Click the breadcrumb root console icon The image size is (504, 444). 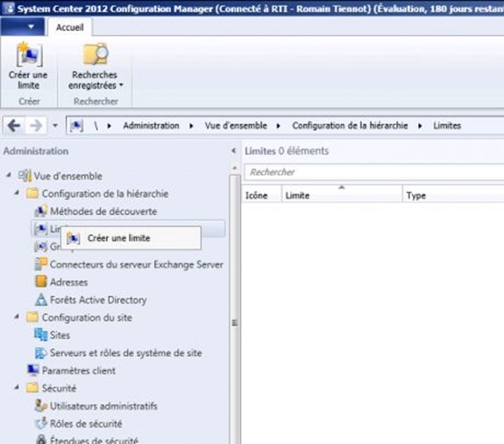pos(76,125)
